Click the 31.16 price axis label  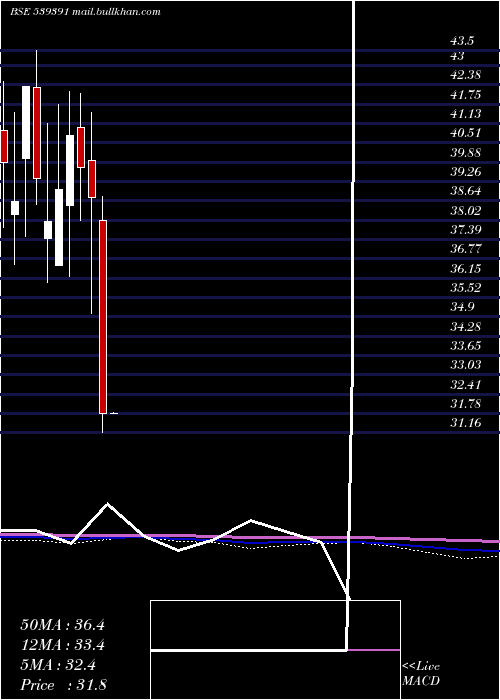coord(466,423)
